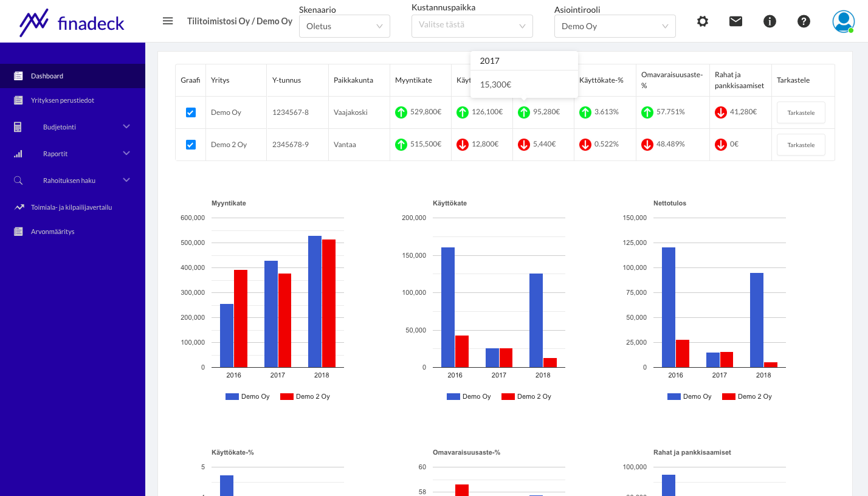
Task: Open Raportit menu item
Action: 72,154
